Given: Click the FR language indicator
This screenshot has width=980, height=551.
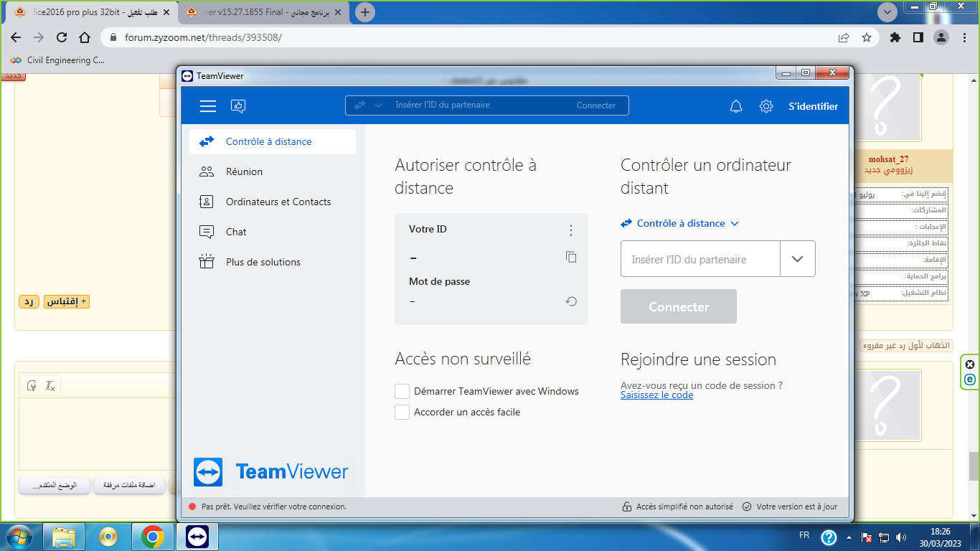Looking at the screenshot, I should tap(805, 535).
